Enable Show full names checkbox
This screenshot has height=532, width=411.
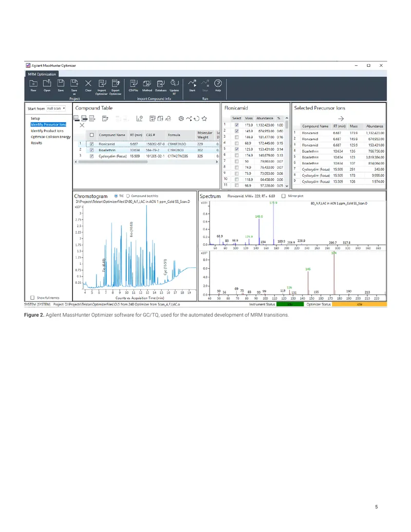(32, 298)
